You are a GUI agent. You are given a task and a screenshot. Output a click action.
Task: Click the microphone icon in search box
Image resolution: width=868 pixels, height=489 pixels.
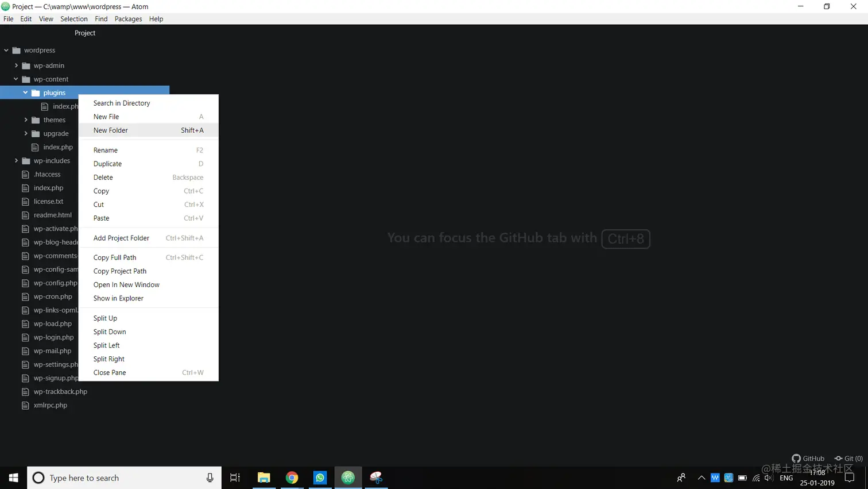point(210,478)
